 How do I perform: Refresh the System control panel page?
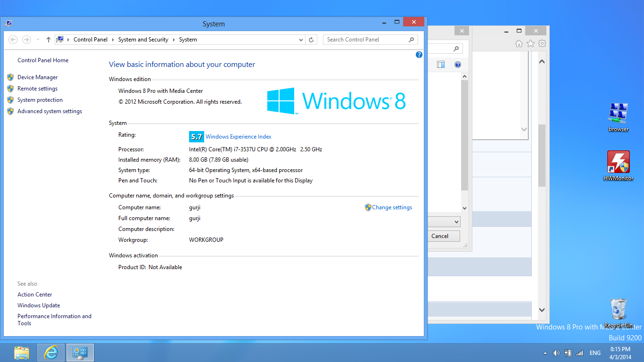[x=311, y=40]
